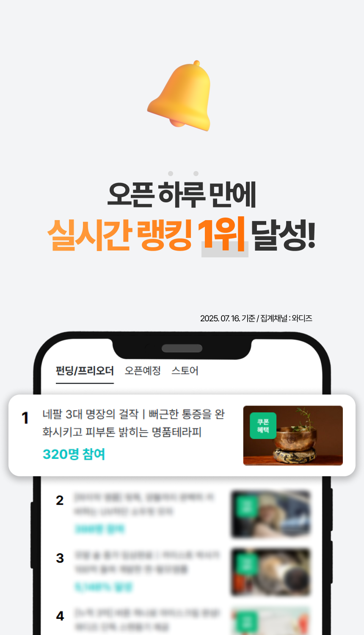This screenshot has height=635, width=364.
Task: Click the green coupon badge on rank 2 thumbnail
Action: click(247, 506)
